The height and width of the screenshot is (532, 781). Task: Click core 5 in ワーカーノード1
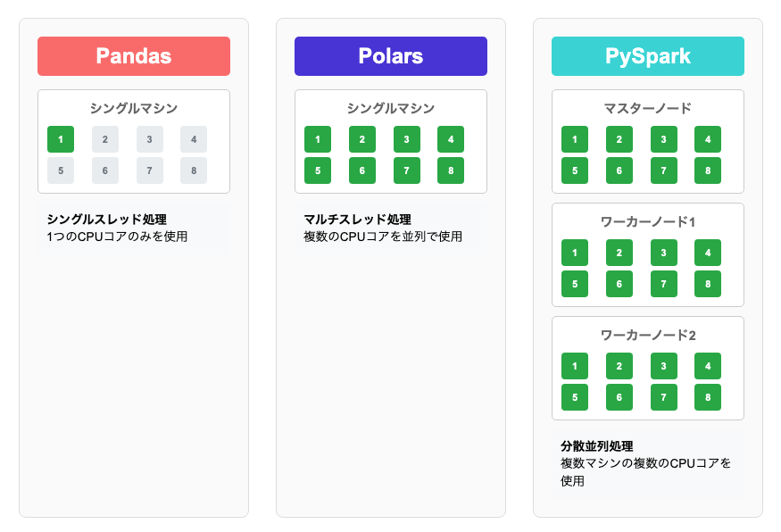(575, 284)
